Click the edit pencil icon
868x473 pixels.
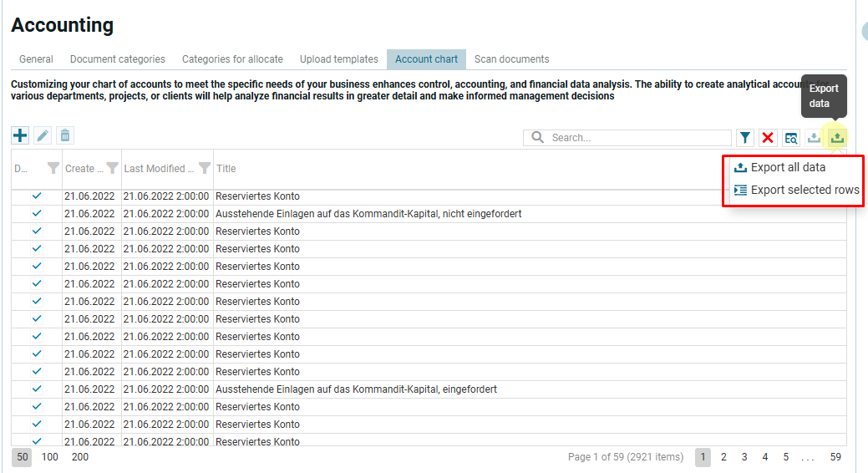point(43,135)
